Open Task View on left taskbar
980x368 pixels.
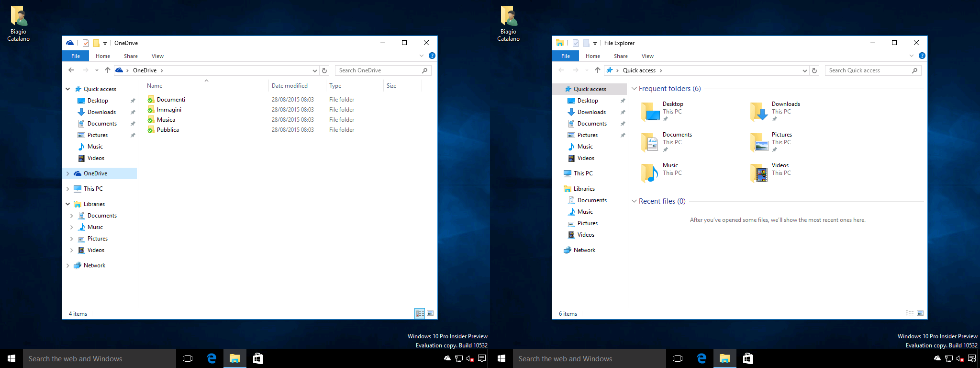pyautogui.click(x=188, y=358)
